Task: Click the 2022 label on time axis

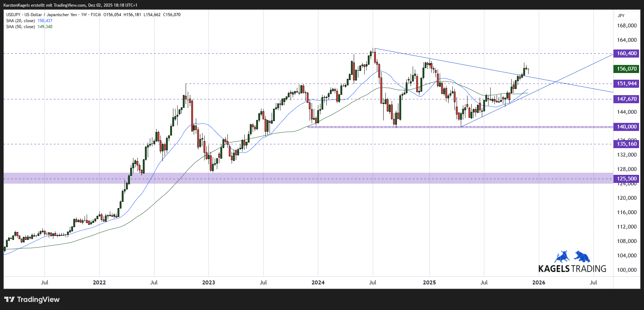Action: pos(99,283)
